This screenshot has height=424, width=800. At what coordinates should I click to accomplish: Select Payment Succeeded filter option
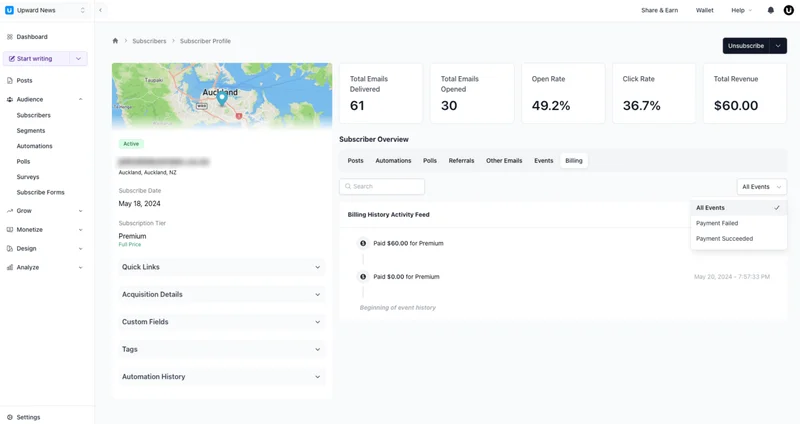click(x=724, y=239)
